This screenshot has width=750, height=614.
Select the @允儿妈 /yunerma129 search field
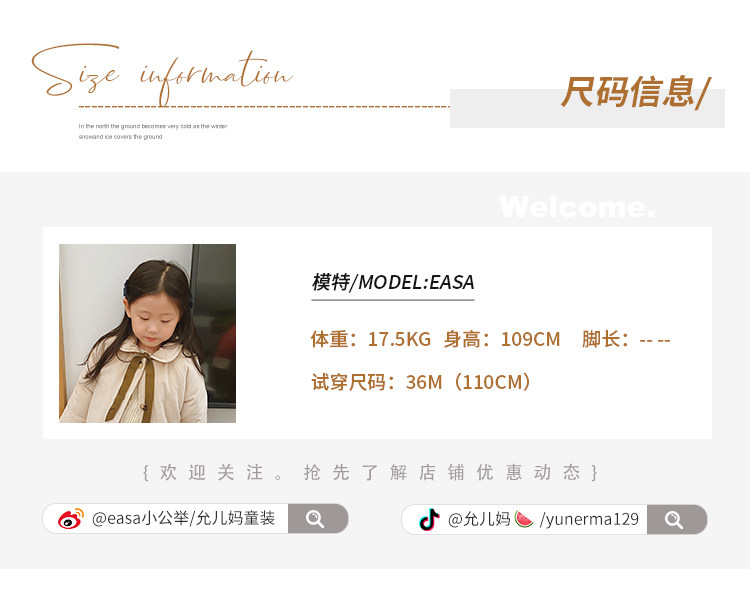554,519
